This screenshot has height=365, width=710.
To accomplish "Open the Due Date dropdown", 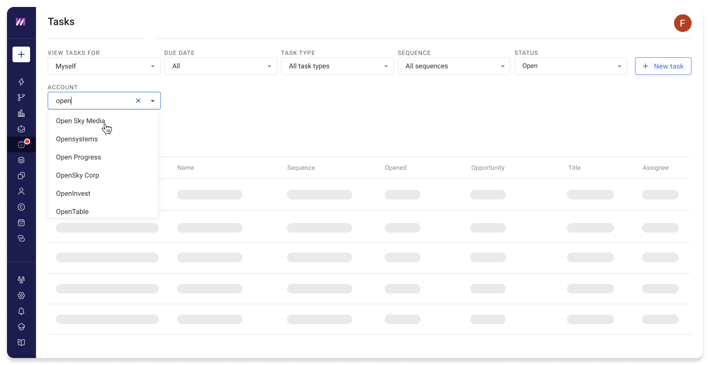I will click(221, 66).
